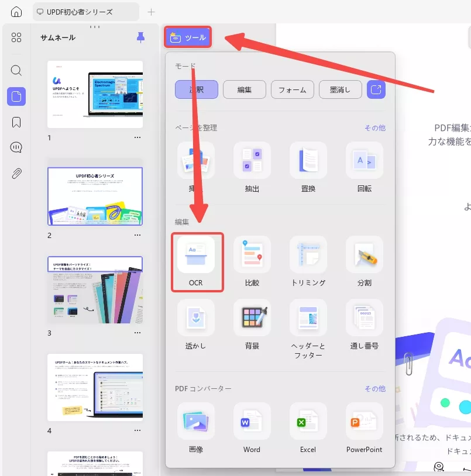471x476 pixels.
Task: Open the dashboard grid icon in sidebar
Action: (x=16, y=37)
